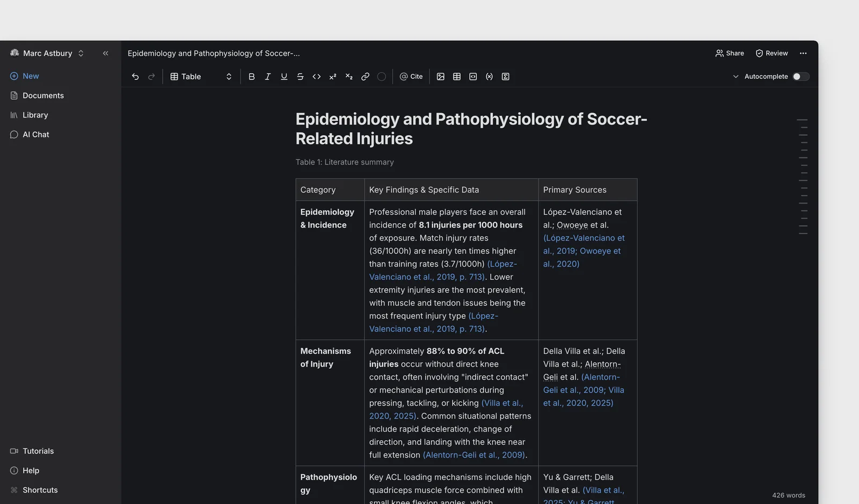Open '(Alentorn-Geli et al., 2009; Villa' sources citation

[x=584, y=390]
